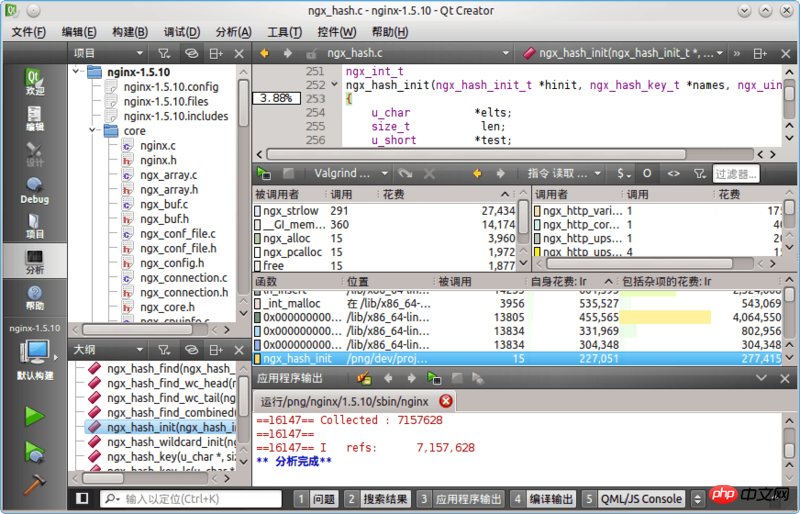Show the 搜索结果 pane button

pyautogui.click(x=376, y=499)
